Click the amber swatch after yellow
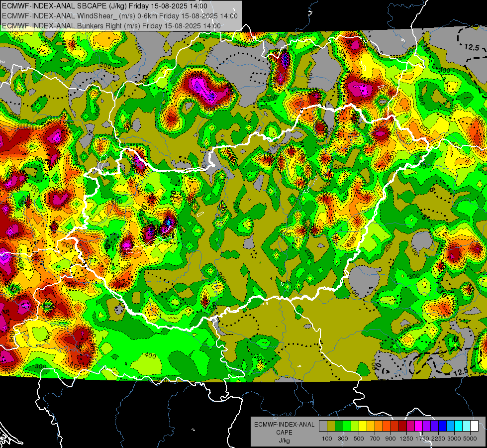 [371, 426]
